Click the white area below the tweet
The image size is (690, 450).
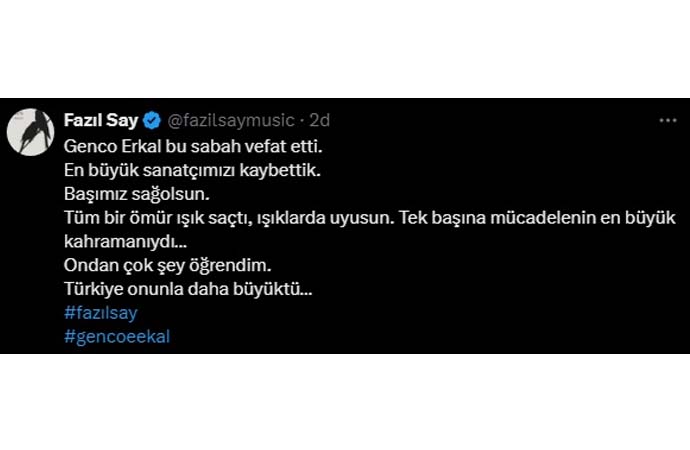[x=345, y=400]
